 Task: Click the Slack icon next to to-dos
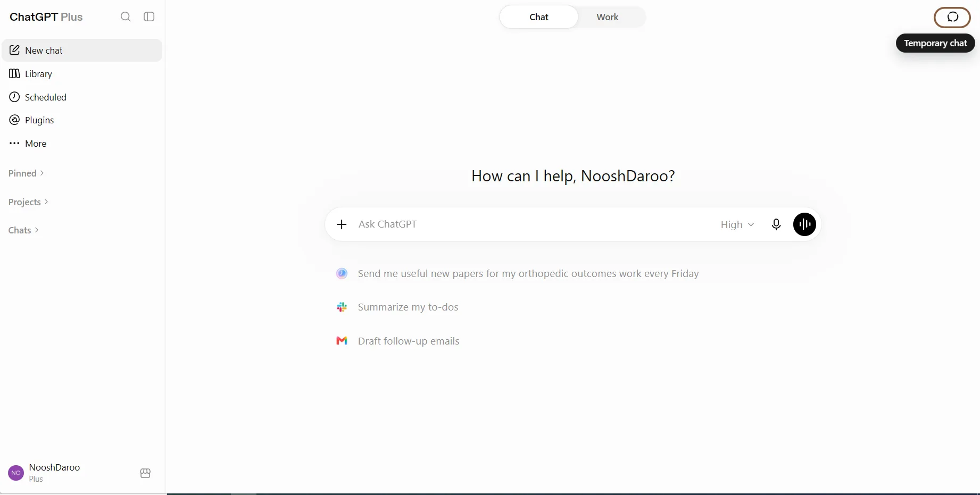point(342,307)
